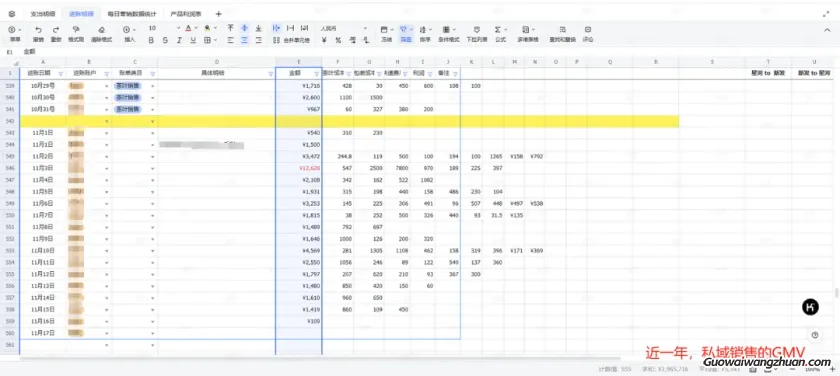
Task: Open the font size 10 dropdown
Action: (164, 28)
